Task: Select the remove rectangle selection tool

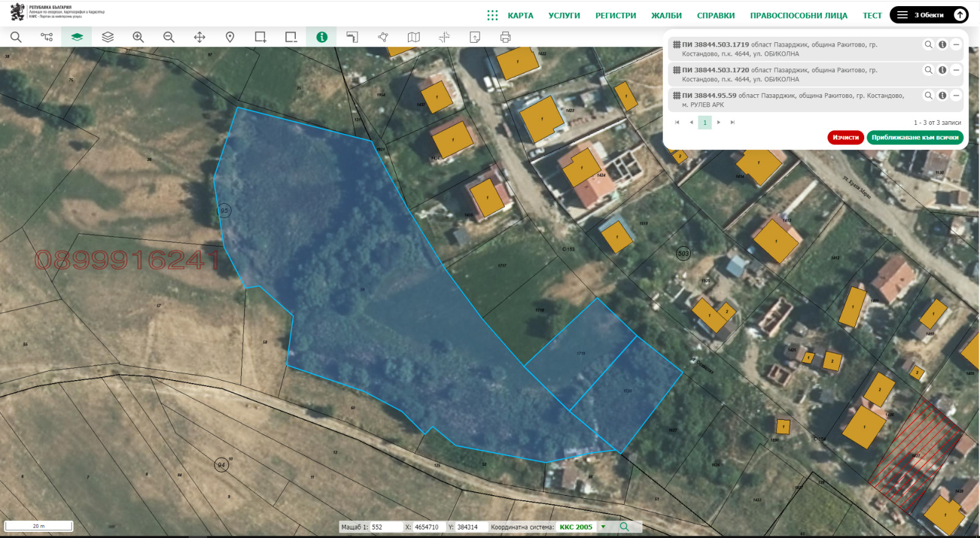Action: [291, 37]
